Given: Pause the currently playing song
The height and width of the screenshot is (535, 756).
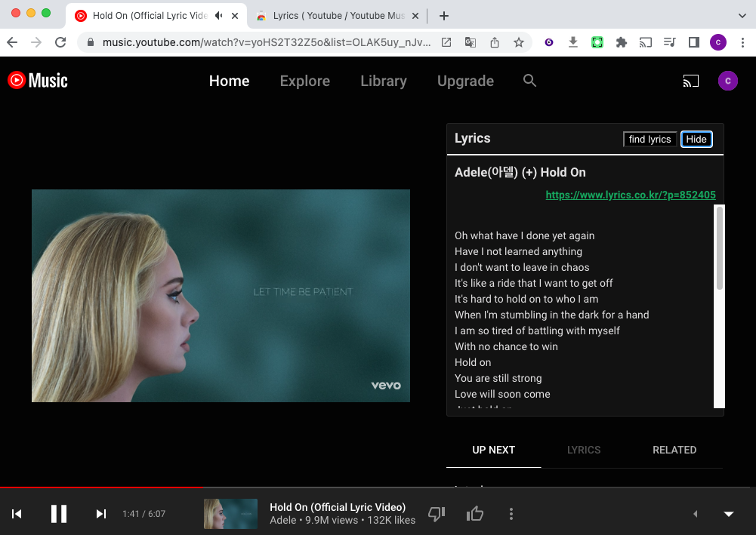Looking at the screenshot, I should pyautogui.click(x=59, y=514).
